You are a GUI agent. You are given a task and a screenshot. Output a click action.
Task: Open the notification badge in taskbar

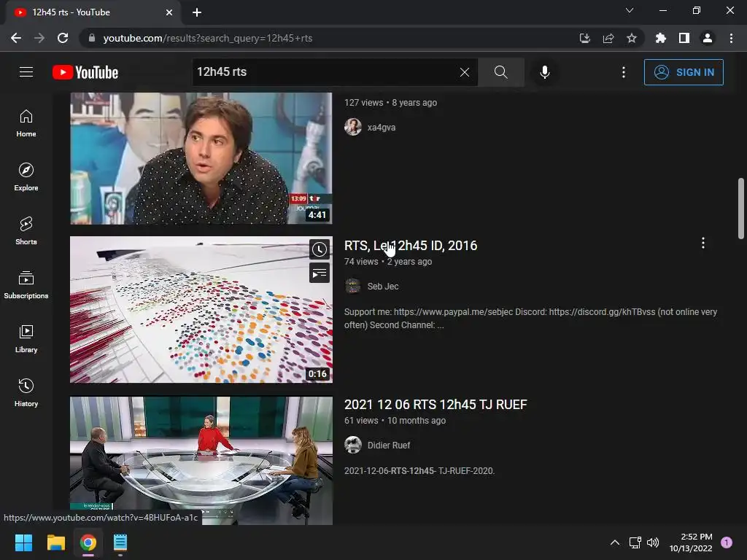[x=727, y=542]
